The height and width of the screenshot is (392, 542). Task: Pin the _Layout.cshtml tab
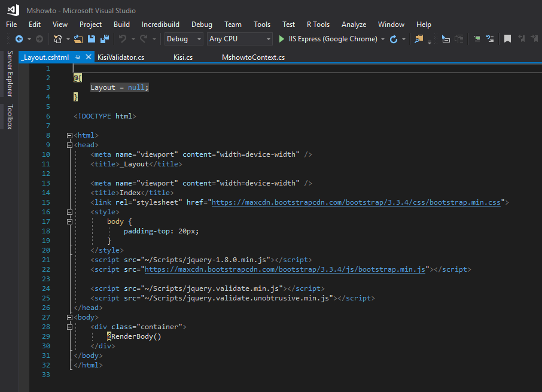(77, 57)
